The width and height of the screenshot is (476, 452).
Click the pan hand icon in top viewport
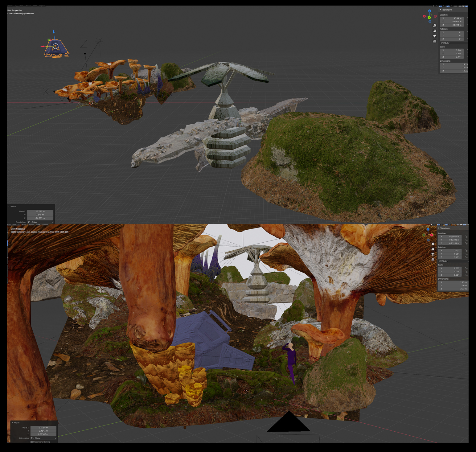[435, 31]
